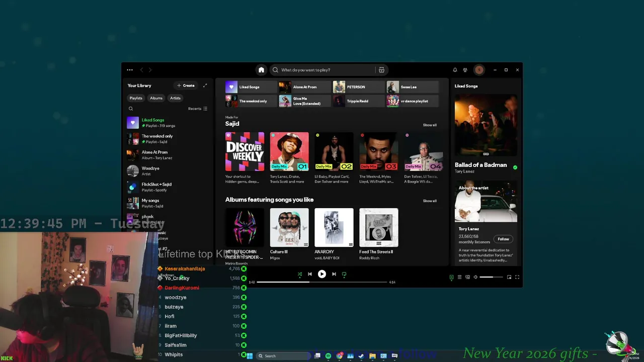Screen dimensions: 644x362
Task: Open Woodzye artist in library
Action: point(168,171)
